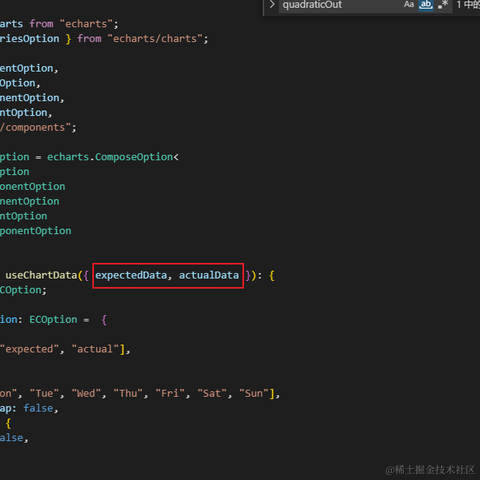Click the "Tue" axis label string
This screenshot has height=480, width=480.
(x=44, y=393)
